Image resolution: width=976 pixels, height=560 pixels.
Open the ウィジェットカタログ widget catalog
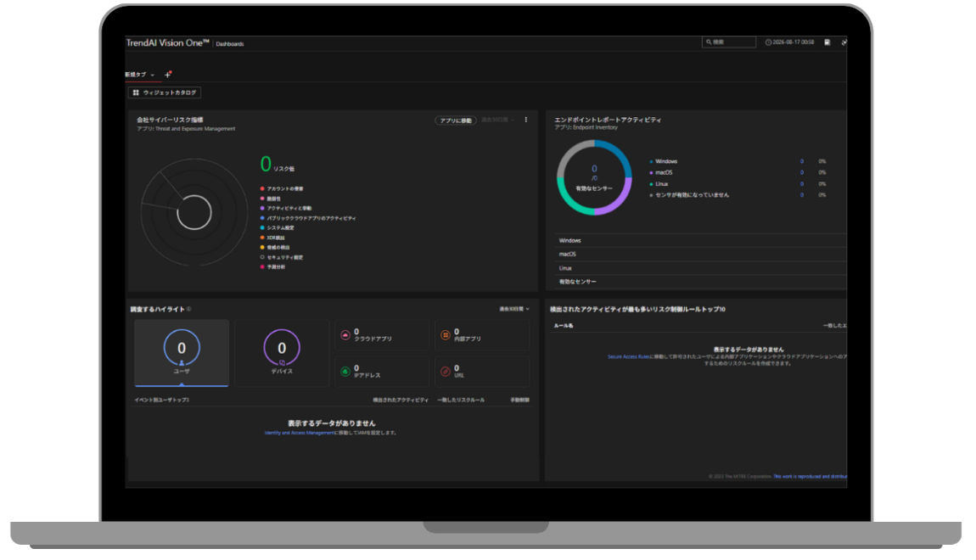(165, 92)
